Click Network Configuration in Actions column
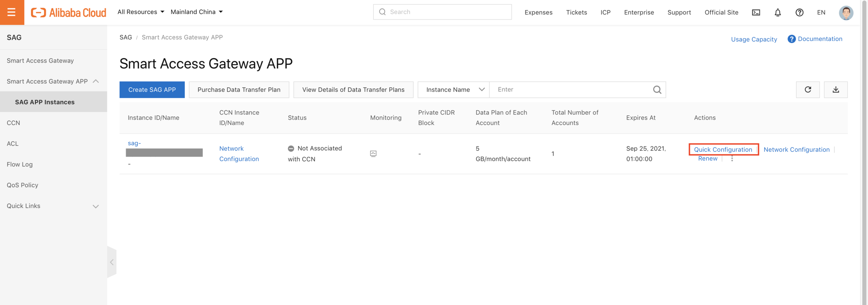868x305 pixels. coord(796,150)
